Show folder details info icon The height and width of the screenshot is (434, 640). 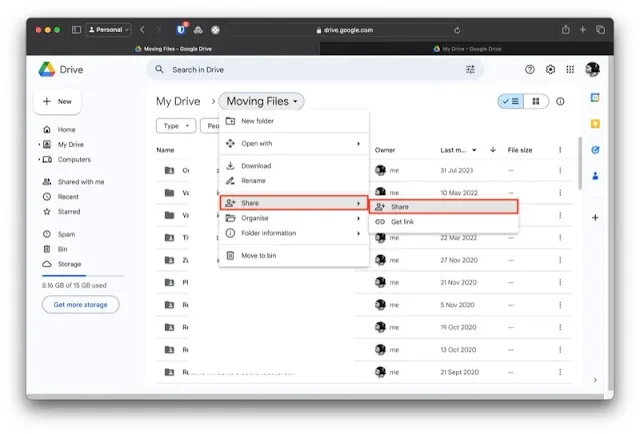click(560, 101)
